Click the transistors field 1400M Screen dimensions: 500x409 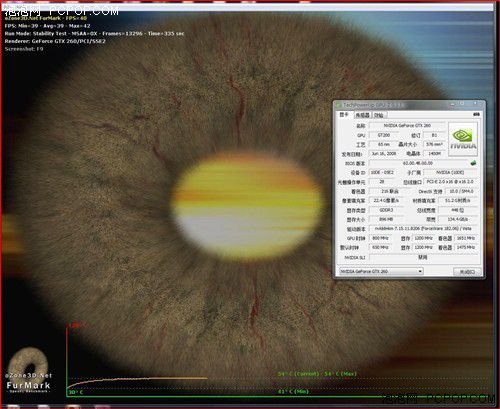[434, 154]
